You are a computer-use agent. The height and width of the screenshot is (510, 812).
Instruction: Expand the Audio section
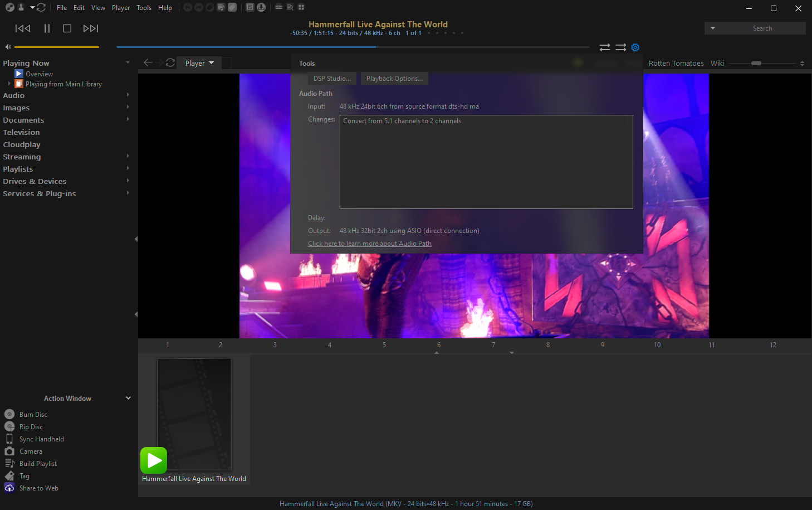(128, 95)
